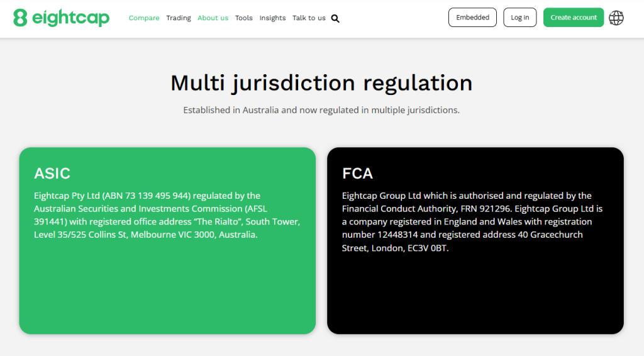
Task: Click the green Create account button
Action: [x=574, y=18]
